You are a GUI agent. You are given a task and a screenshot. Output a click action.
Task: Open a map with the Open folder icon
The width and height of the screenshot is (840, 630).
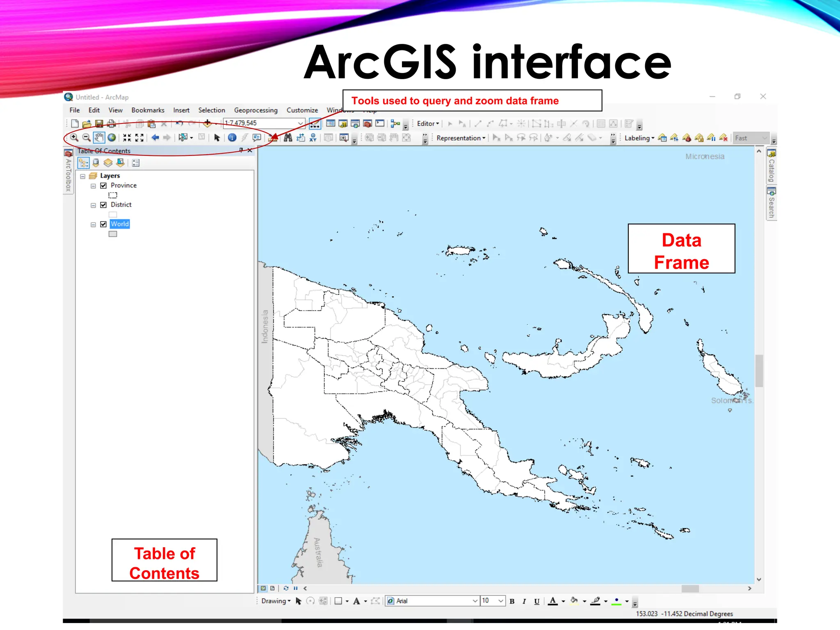87,123
